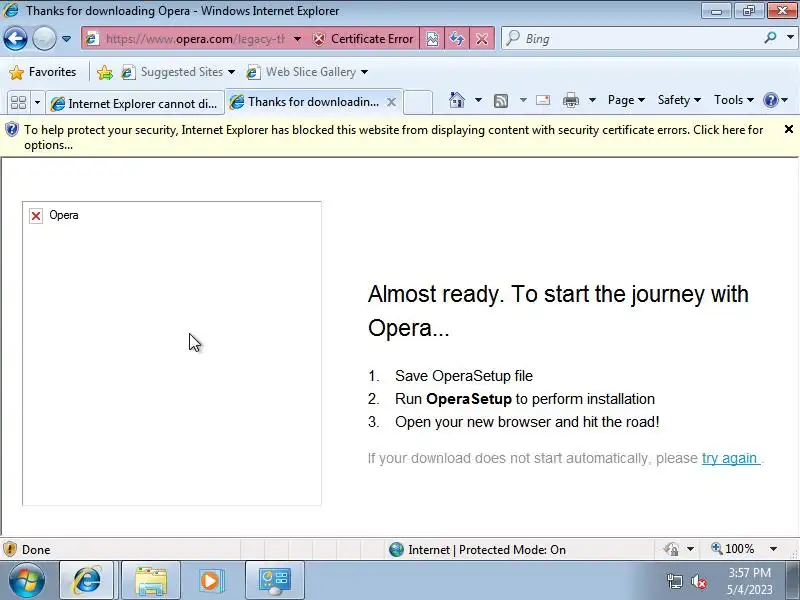800x600 pixels.
Task: Dismiss the yellow information bar
Action: [x=788, y=130]
